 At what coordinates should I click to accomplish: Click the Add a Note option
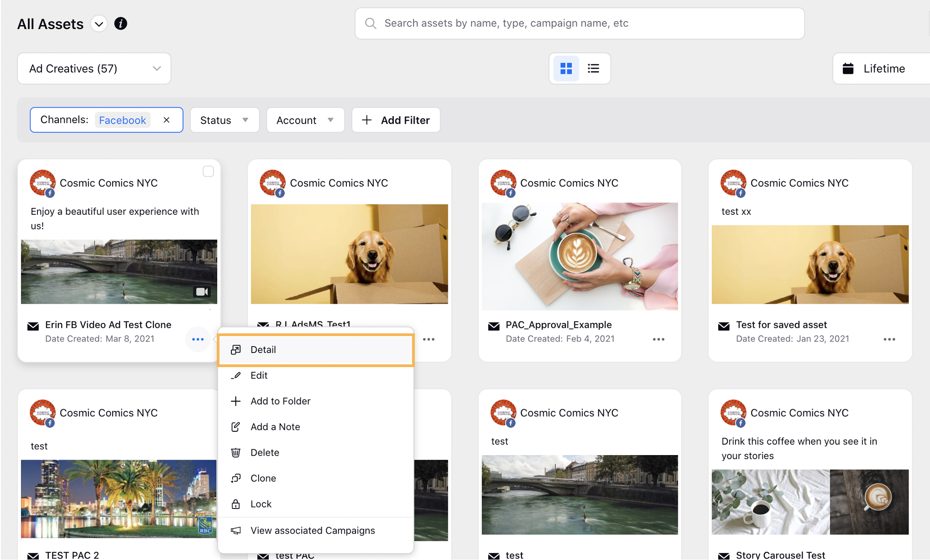click(x=274, y=427)
